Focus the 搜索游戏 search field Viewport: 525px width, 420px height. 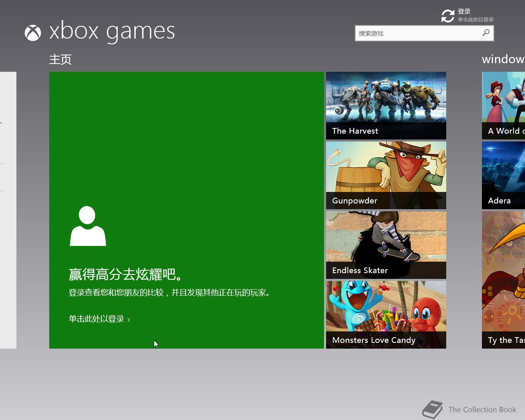[x=424, y=33]
